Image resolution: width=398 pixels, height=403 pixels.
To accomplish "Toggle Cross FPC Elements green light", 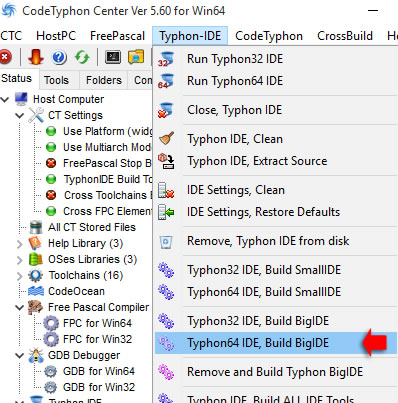I will pyautogui.click(x=51, y=211).
